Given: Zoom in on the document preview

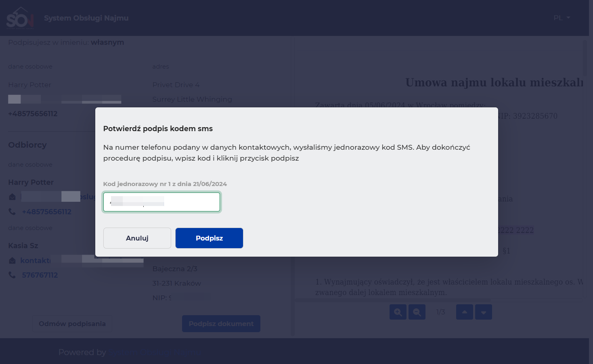Looking at the screenshot, I should 398,312.
